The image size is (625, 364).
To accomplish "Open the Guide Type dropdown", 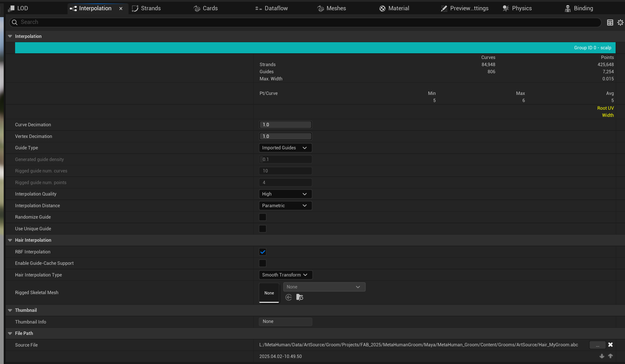I will click(285, 148).
